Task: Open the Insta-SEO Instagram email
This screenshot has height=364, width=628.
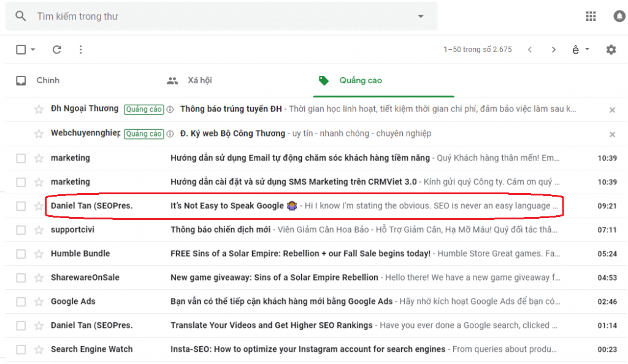Action: click(308, 349)
